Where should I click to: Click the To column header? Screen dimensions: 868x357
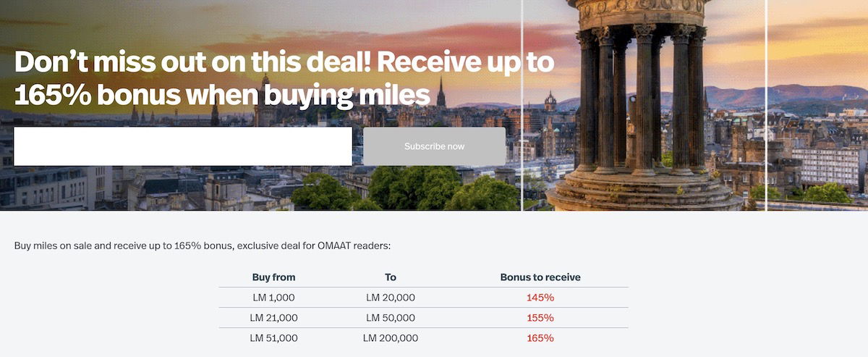coord(391,277)
